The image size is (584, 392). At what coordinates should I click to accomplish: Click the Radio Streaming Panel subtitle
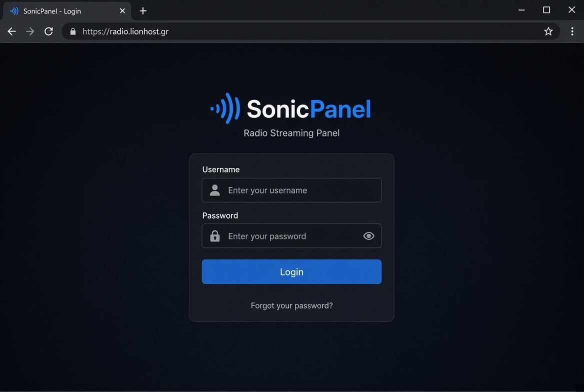click(x=291, y=133)
